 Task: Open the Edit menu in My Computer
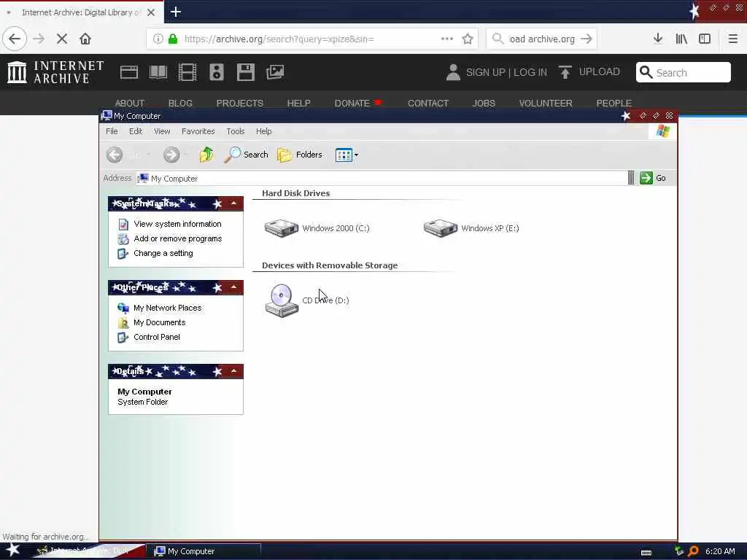tap(136, 131)
